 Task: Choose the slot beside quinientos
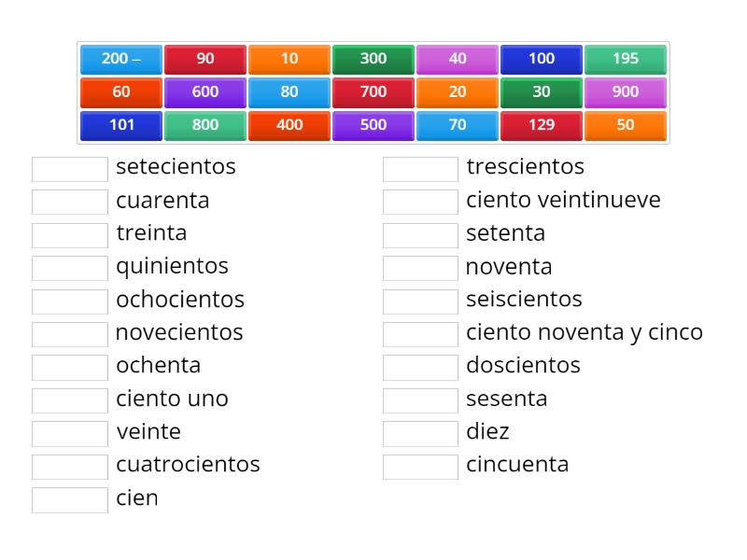(x=69, y=267)
